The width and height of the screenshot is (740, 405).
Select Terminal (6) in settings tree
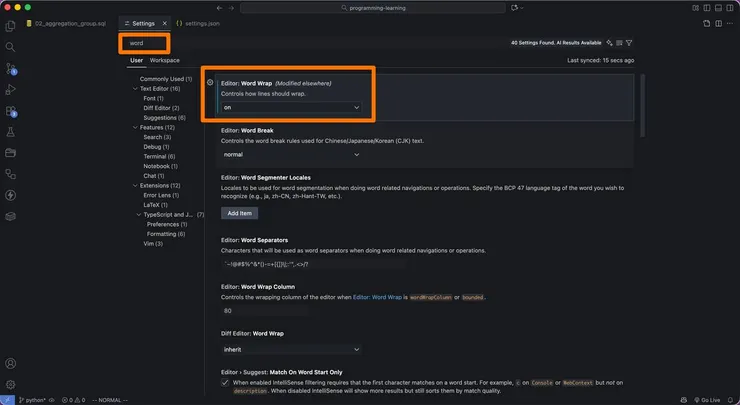tap(159, 156)
